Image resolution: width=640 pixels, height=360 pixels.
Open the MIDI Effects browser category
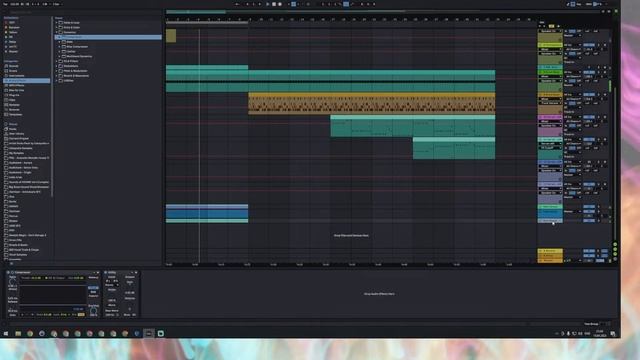click(16, 85)
